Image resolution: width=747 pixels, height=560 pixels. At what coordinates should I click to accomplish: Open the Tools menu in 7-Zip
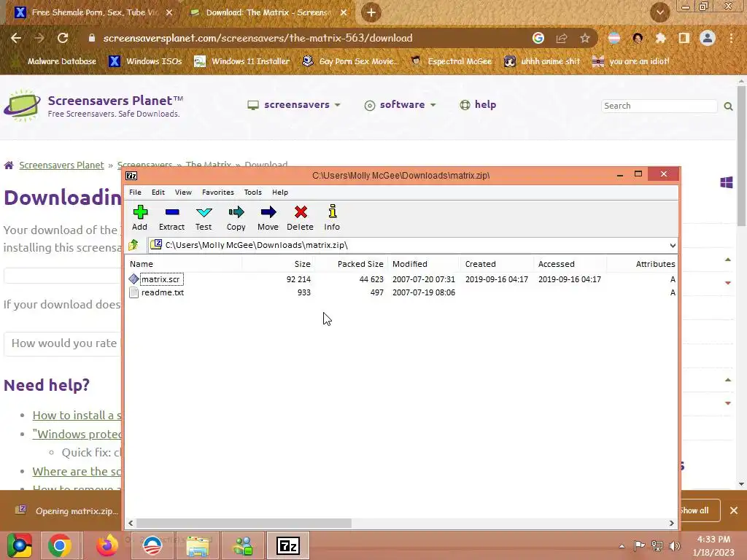(253, 192)
